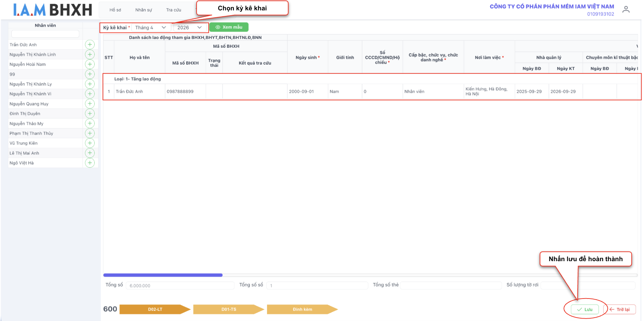Click the plus icon for Đinh Thị Duyên
The height and width of the screenshot is (321, 644).
(90, 113)
